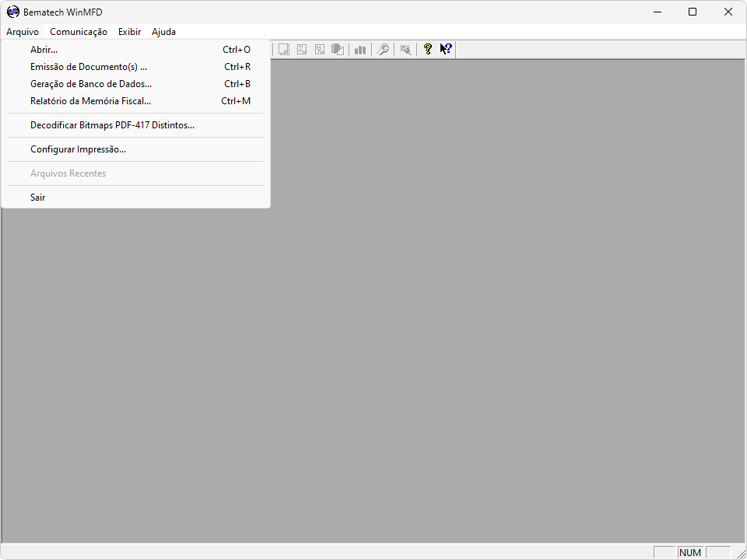Image resolution: width=747 pixels, height=560 pixels.
Task: Click the MF memory fiscal toolbar icon
Action: click(320, 49)
